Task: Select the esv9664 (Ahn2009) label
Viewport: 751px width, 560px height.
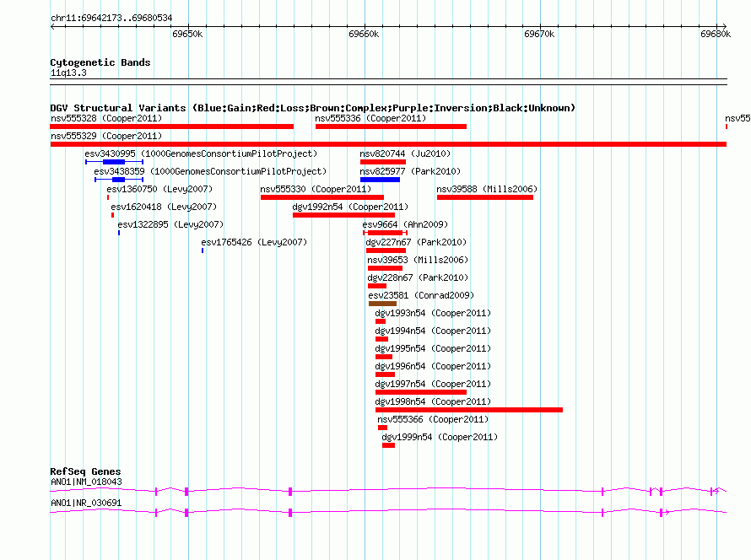Action: point(405,224)
